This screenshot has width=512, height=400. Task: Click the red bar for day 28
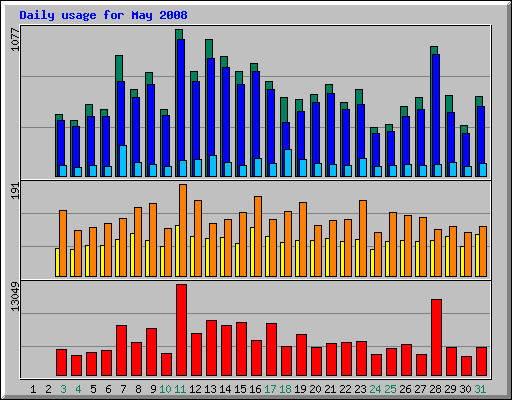(436, 338)
